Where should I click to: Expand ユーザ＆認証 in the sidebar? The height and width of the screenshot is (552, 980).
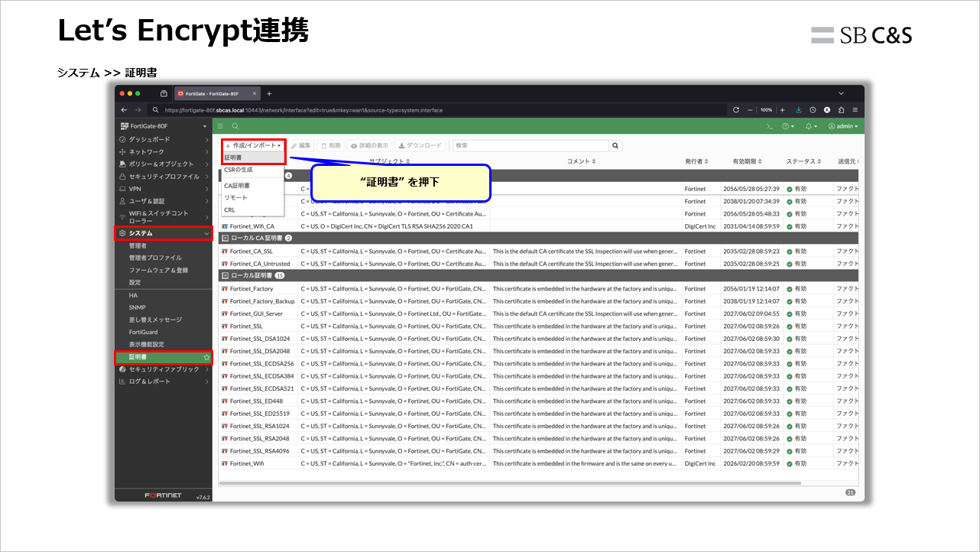coord(164,201)
